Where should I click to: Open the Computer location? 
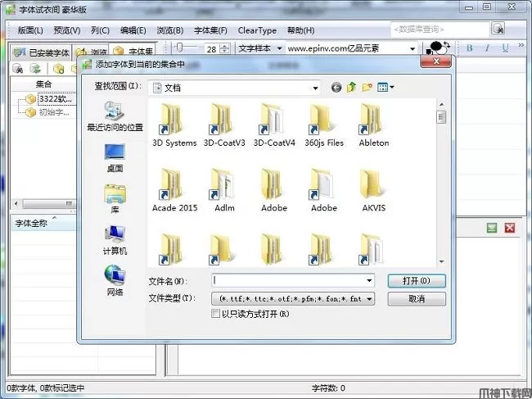pyautogui.click(x=115, y=240)
